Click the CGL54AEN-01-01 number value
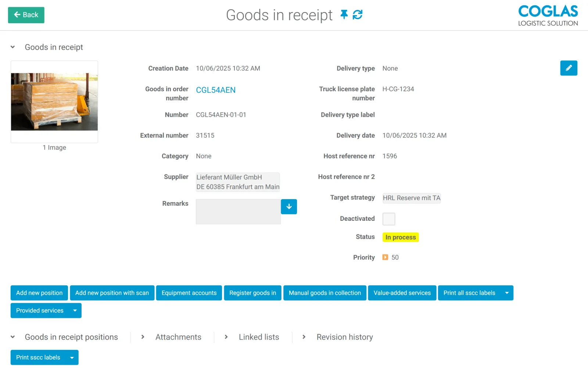Viewport: 588px width, 368px height. tap(221, 115)
